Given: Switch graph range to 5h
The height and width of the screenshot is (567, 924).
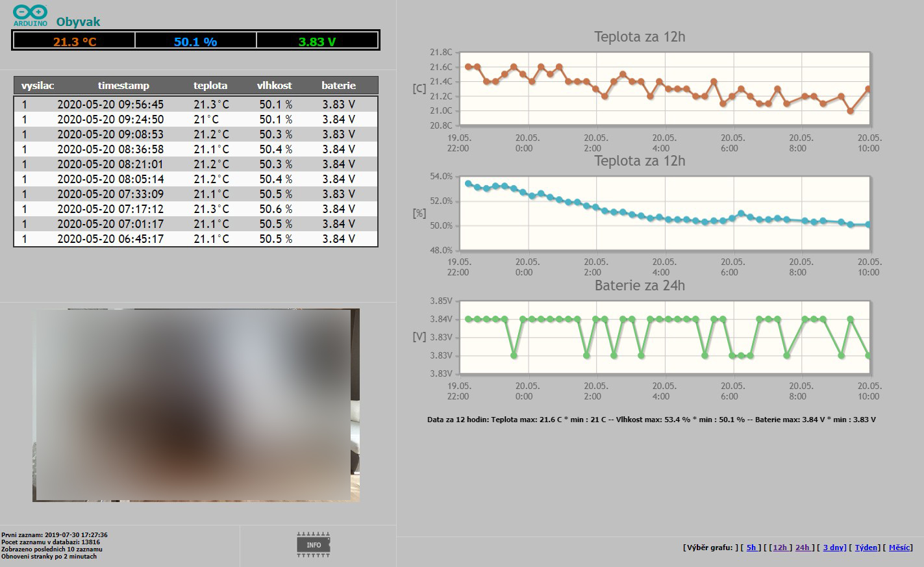Looking at the screenshot, I should 751,548.
